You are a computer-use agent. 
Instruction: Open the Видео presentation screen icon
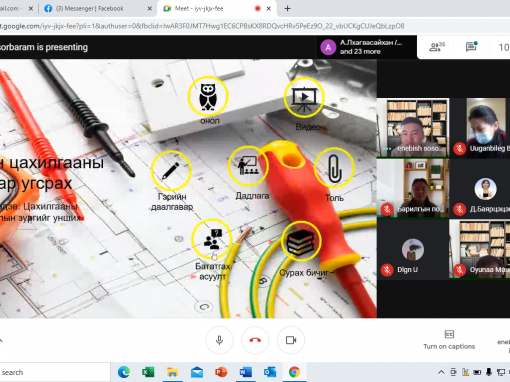[x=304, y=97]
